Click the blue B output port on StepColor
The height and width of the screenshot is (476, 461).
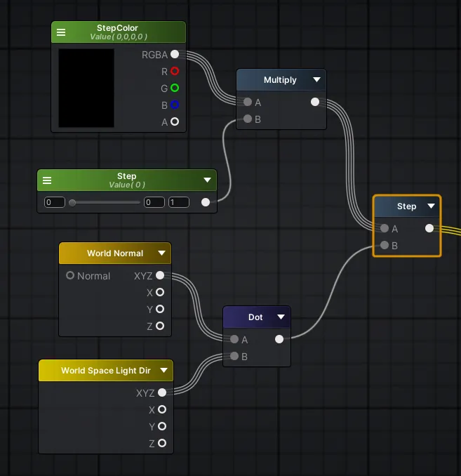[x=174, y=105]
